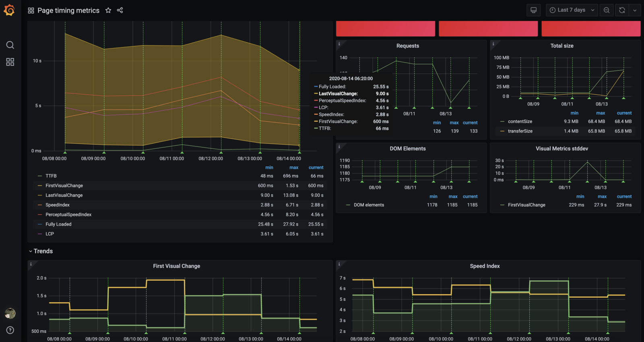Click the Page timing metrics title
The height and width of the screenshot is (342, 644).
[x=68, y=10]
